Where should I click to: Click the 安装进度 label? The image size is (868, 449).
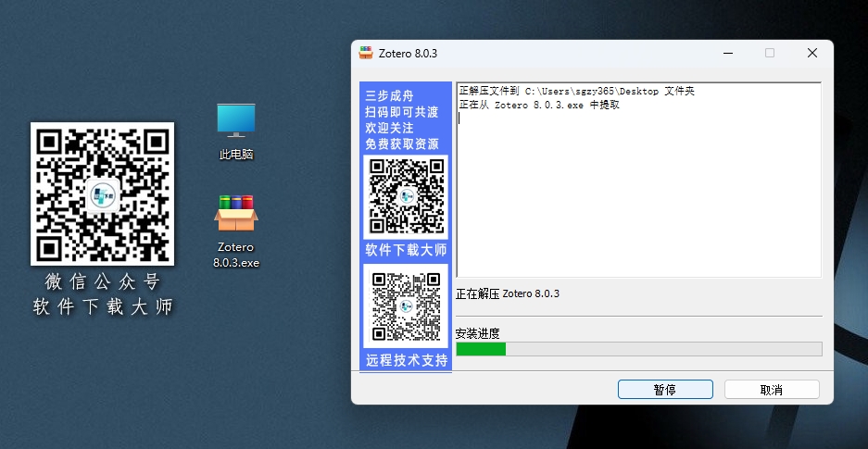click(x=477, y=333)
